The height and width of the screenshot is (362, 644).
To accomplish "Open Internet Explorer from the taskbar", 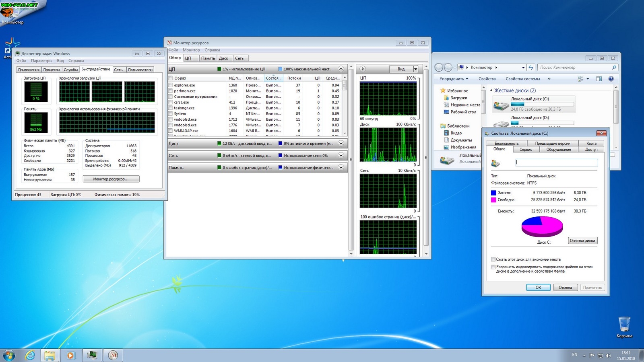I will 30,355.
